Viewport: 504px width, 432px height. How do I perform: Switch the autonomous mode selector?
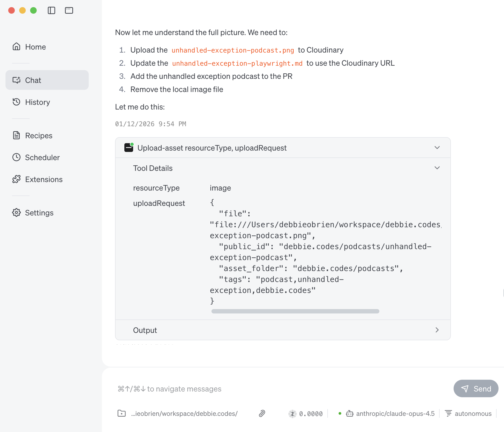tap(468, 413)
